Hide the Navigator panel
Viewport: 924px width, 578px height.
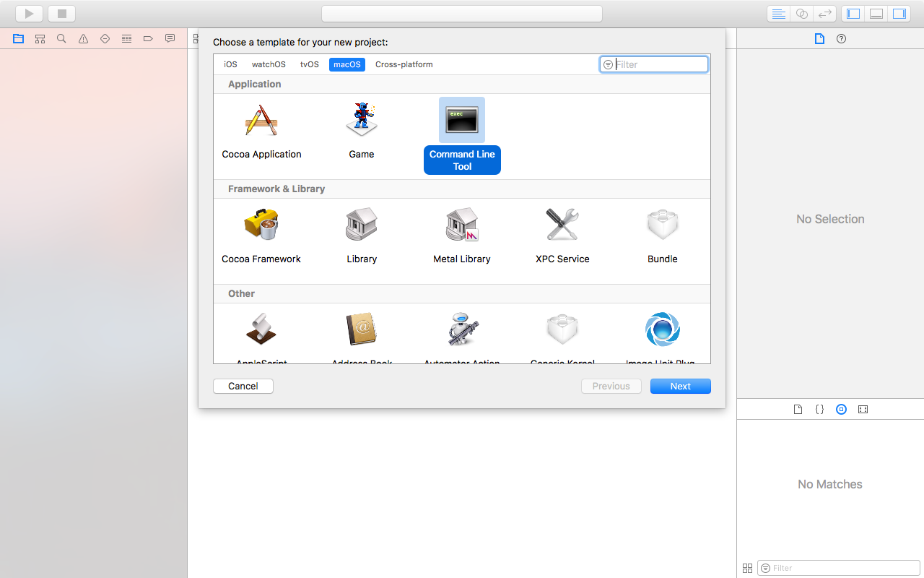pos(853,13)
